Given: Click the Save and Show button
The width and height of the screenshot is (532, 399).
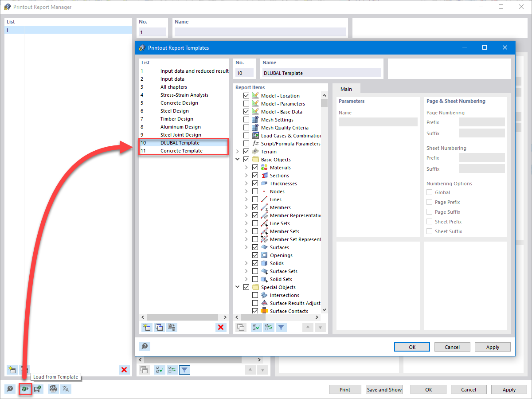Looking at the screenshot, I should click(x=384, y=390).
